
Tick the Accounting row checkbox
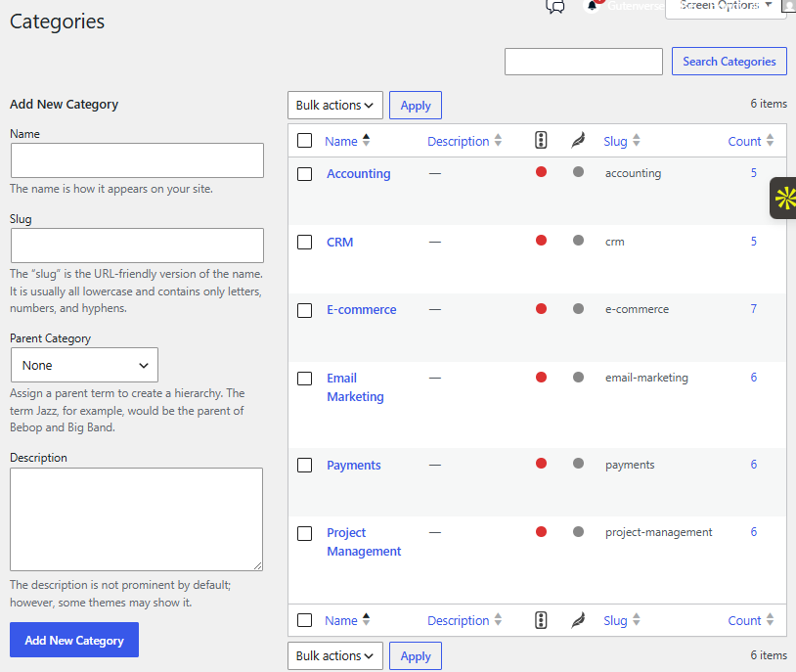[304, 174]
